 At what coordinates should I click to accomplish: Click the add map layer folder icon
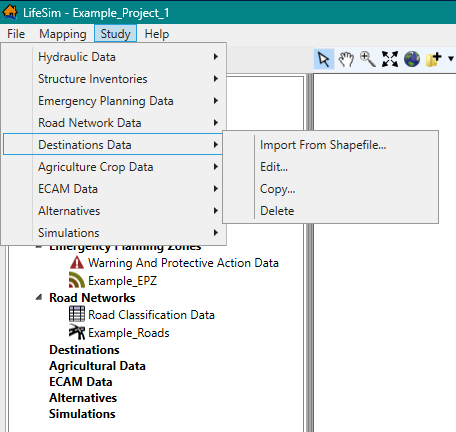tap(434, 59)
